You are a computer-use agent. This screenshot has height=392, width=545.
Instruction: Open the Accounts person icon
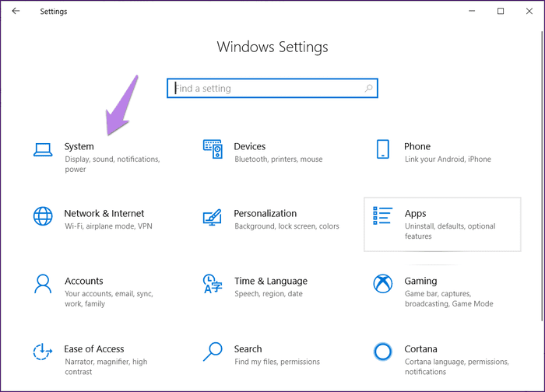pyautogui.click(x=43, y=284)
